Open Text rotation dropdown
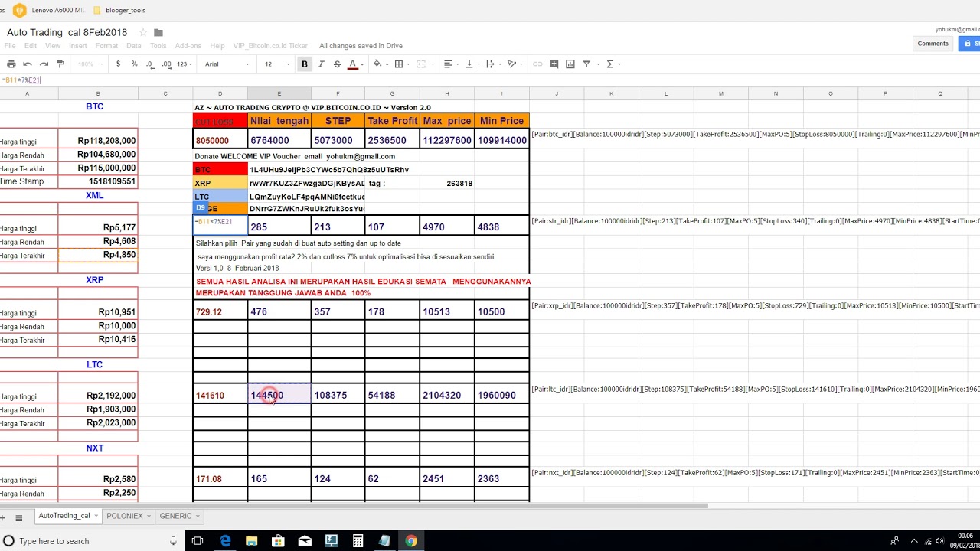Image resolution: width=980 pixels, height=551 pixels. pyautogui.click(x=514, y=64)
